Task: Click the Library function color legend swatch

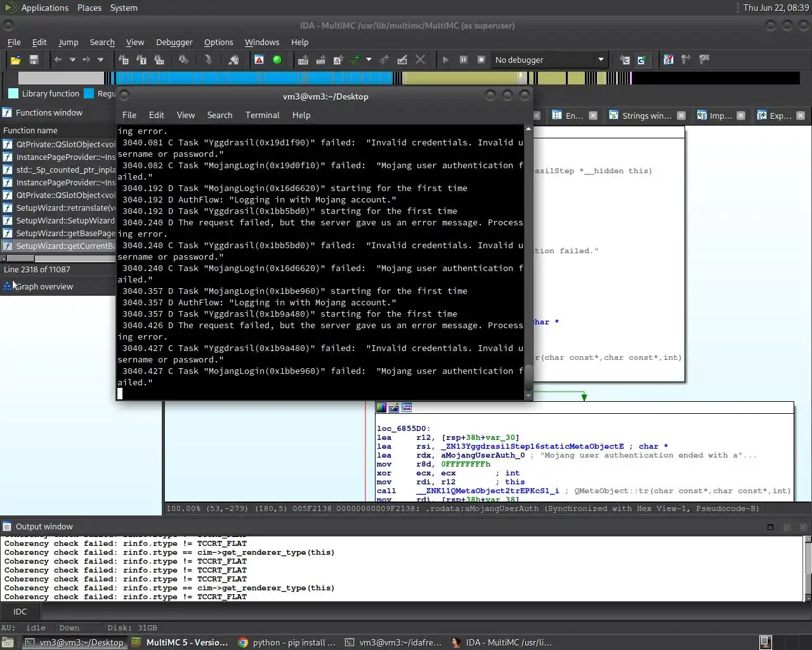Action: pyautogui.click(x=13, y=93)
